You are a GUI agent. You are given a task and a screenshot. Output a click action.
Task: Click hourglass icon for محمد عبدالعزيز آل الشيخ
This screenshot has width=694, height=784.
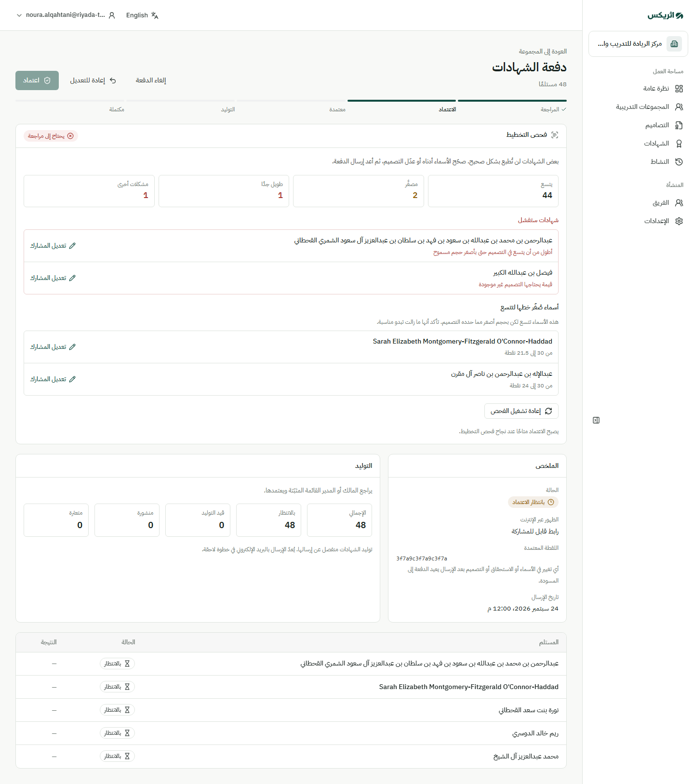(x=127, y=757)
